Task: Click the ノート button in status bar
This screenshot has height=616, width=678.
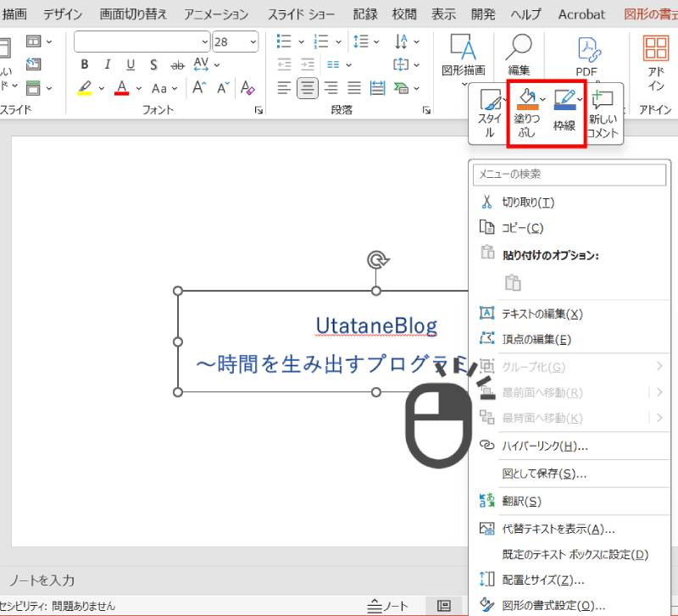Action: pos(388,606)
